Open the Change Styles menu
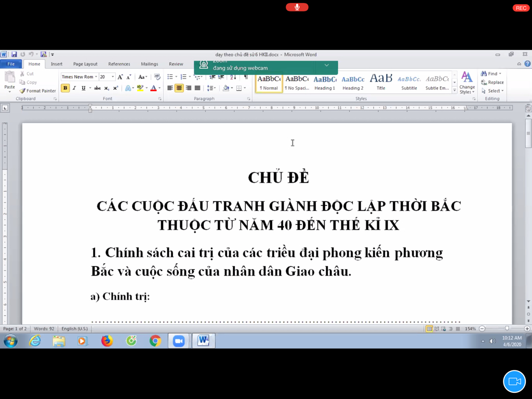 coord(467,83)
